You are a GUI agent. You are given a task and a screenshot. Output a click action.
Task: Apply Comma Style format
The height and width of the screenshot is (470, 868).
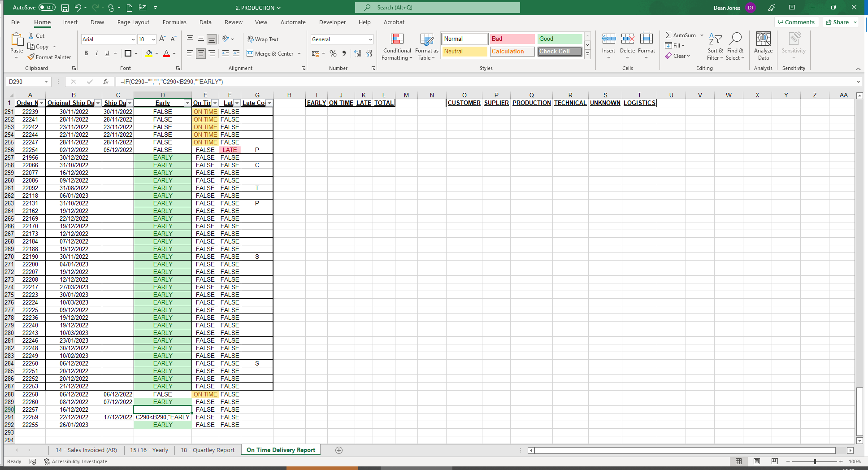pyautogui.click(x=344, y=53)
